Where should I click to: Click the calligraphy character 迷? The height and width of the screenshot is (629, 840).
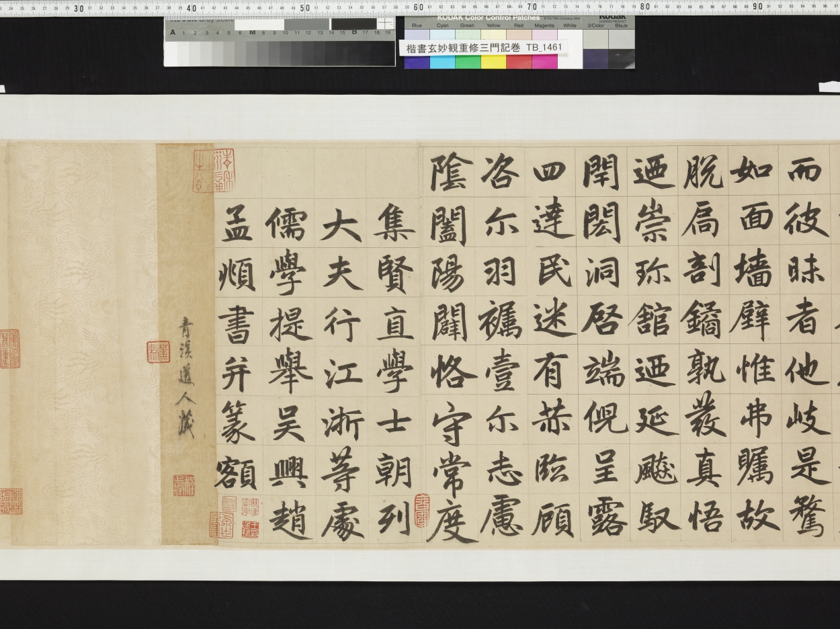554,321
